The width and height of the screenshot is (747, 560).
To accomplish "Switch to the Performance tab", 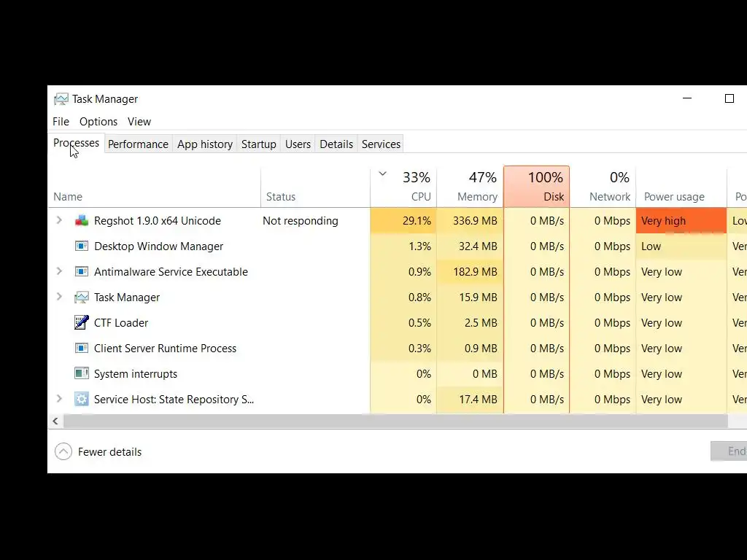I will [x=138, y=144].
